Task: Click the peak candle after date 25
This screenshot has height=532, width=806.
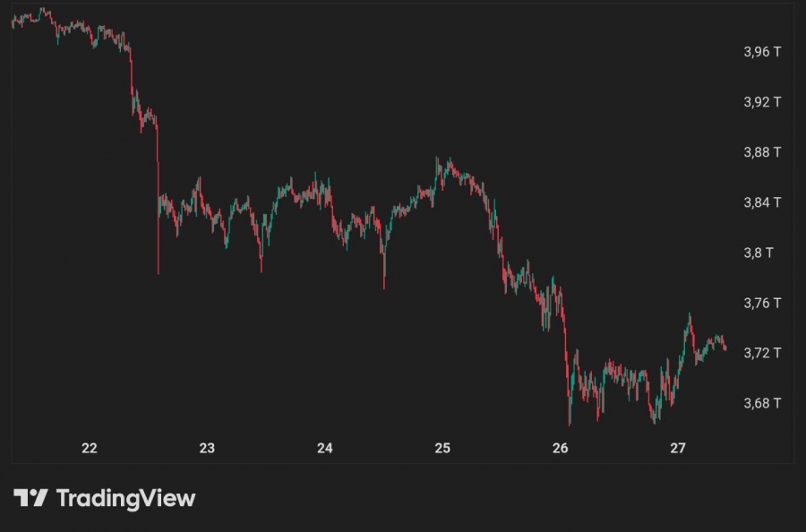Action: [x=450, y=165]
